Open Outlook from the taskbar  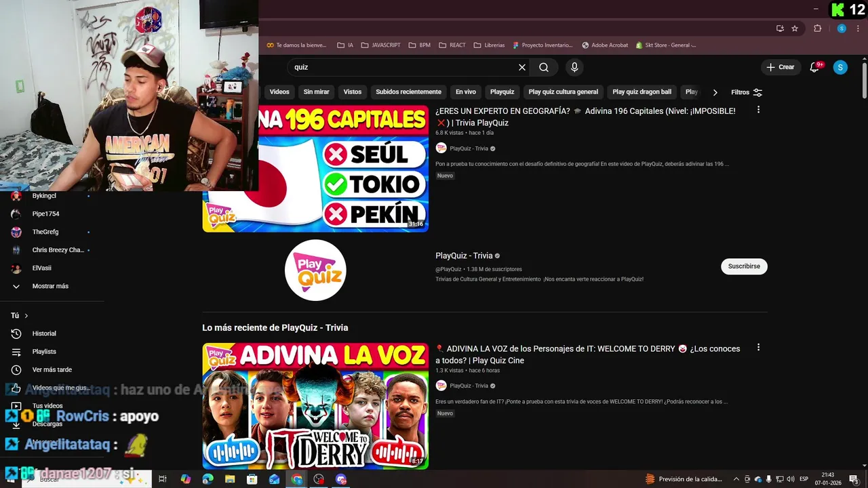(x=274, y=479)
